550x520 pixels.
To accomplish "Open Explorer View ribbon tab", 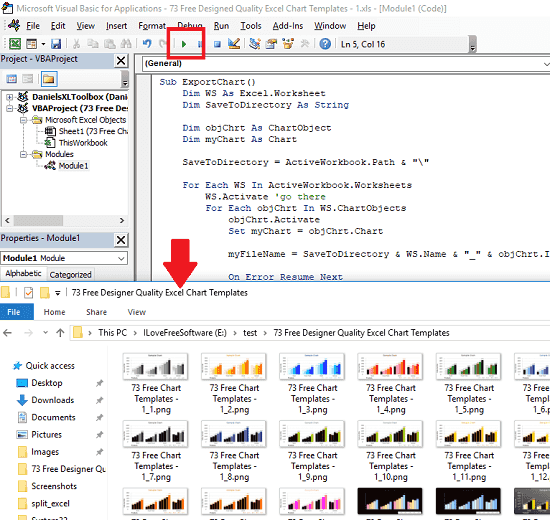I will tap(137, 312).
